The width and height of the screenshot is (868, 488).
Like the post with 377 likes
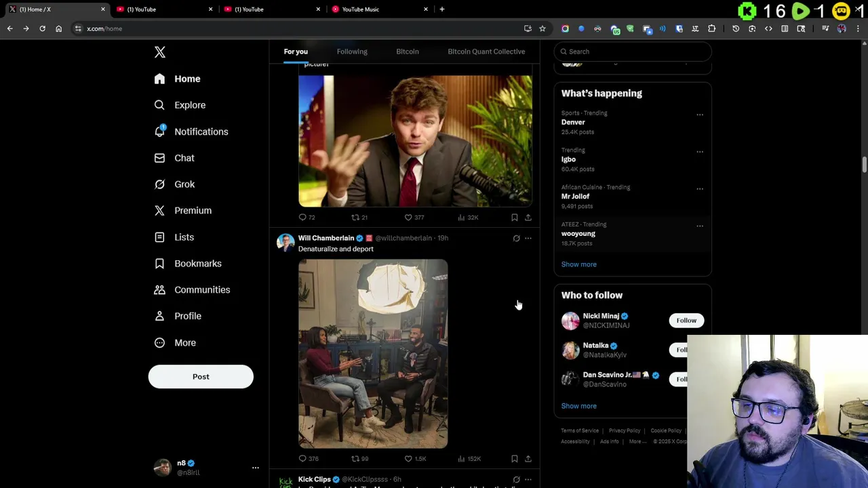pos(408,218)
